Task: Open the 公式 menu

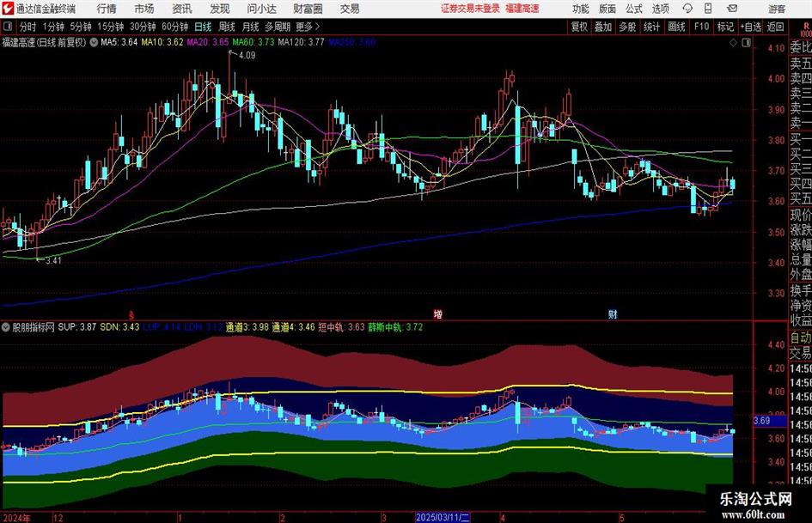Action: point(634,9)
